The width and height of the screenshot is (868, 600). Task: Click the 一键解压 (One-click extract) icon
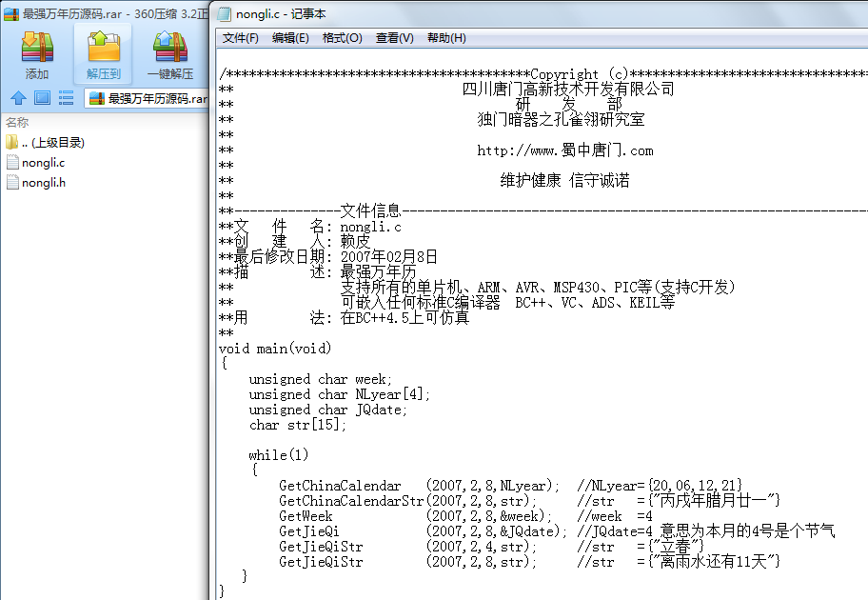[x=170, y=47]
